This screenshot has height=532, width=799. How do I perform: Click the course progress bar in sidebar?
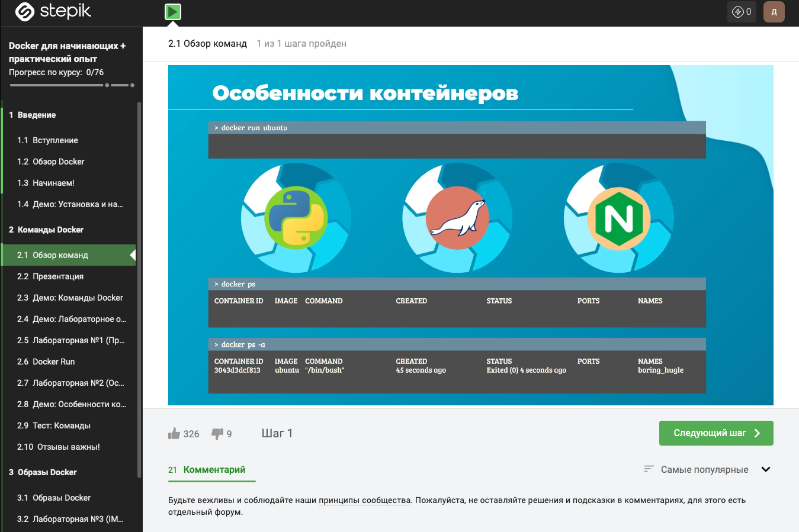[x=72, y=85]
